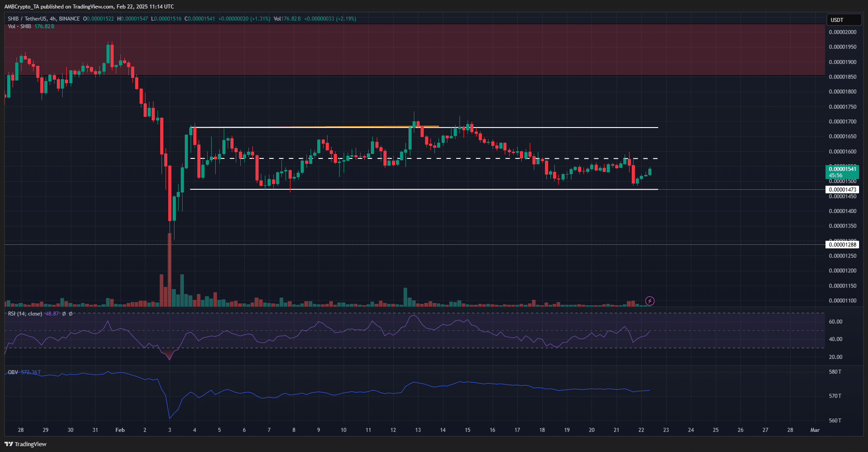Click the 0.00001288 price label

[842, 244]
